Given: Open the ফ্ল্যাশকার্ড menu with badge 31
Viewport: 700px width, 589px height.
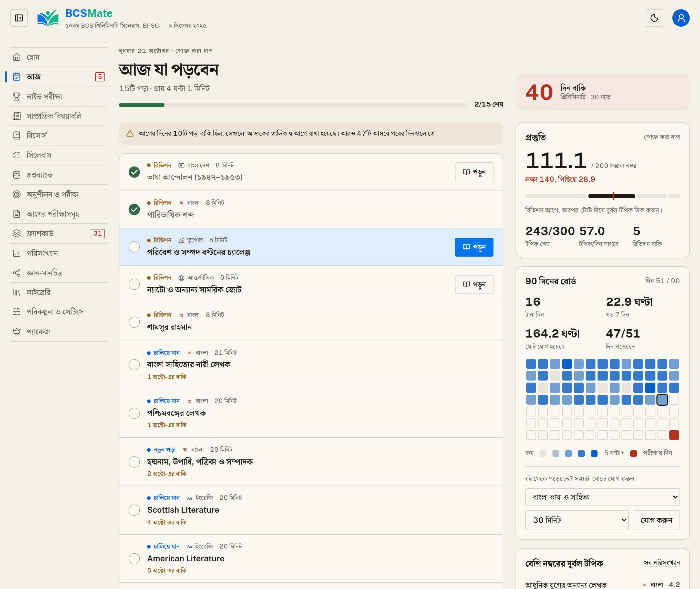Looking at the screenshot, I should [58, 233].
